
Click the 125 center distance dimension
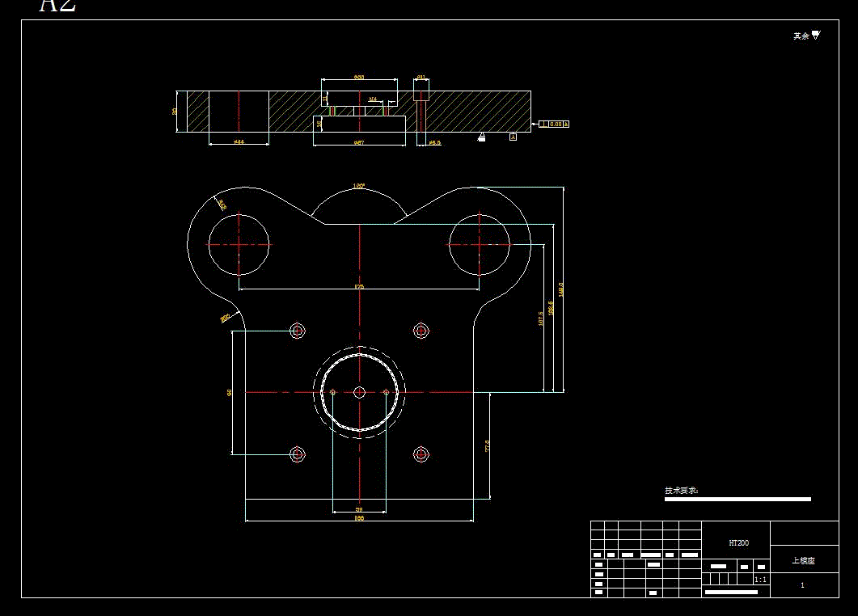(359, 286)
